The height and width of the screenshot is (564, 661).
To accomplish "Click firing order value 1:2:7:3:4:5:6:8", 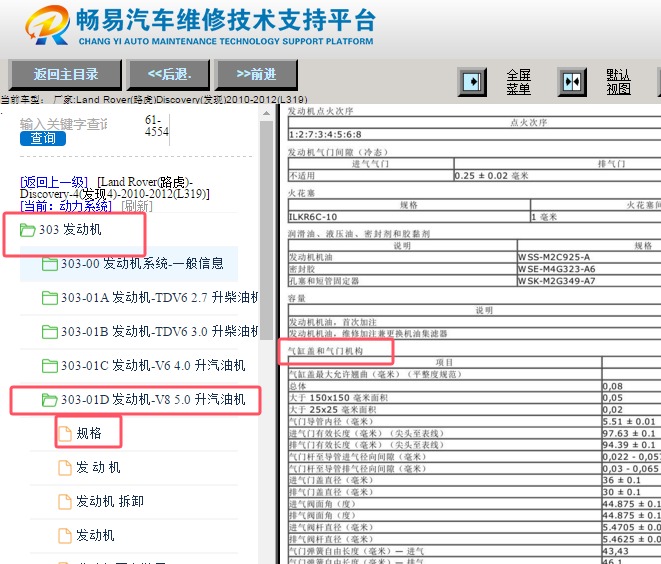I will click(x=325, y=135).
